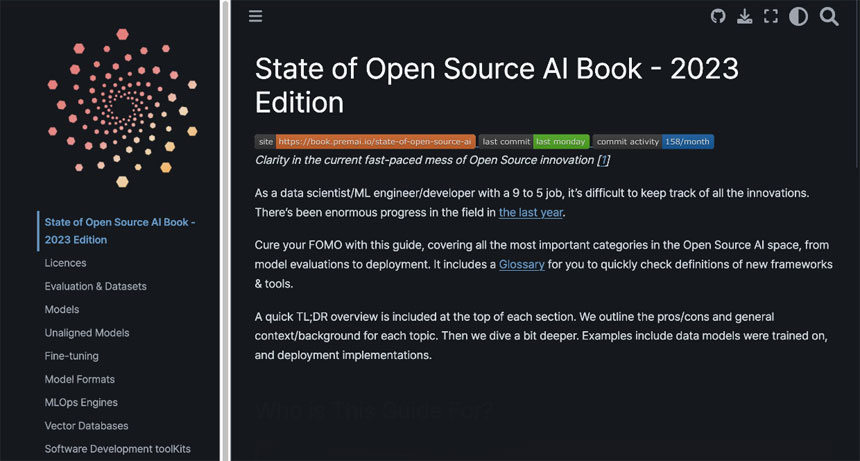Click the last commit badge

[x=533, y=141]
